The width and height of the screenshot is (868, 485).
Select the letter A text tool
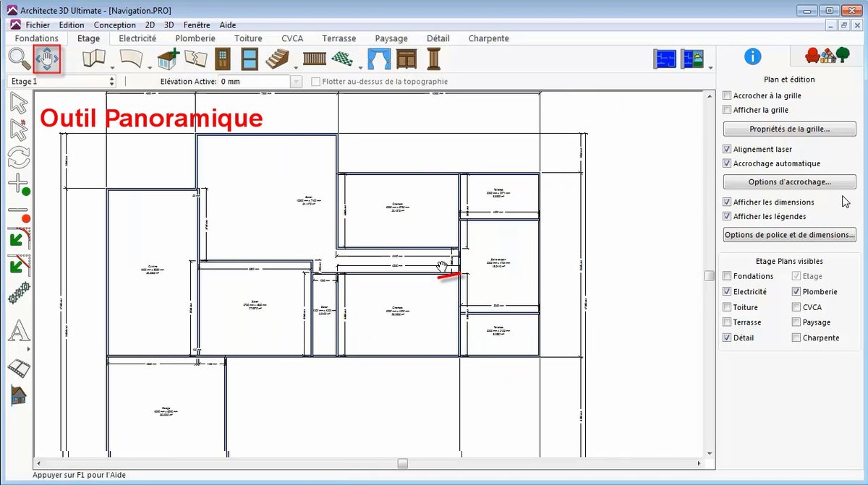[19, 332]
